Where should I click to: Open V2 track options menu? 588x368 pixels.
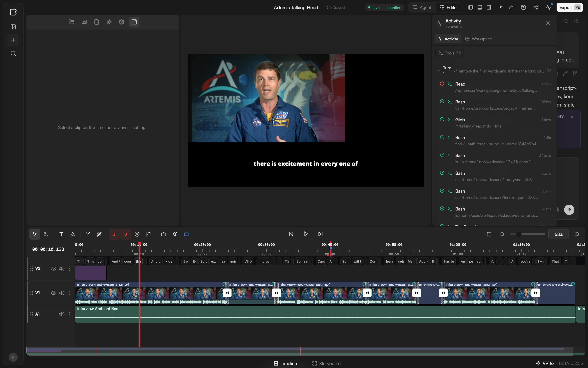coord(70,268)
